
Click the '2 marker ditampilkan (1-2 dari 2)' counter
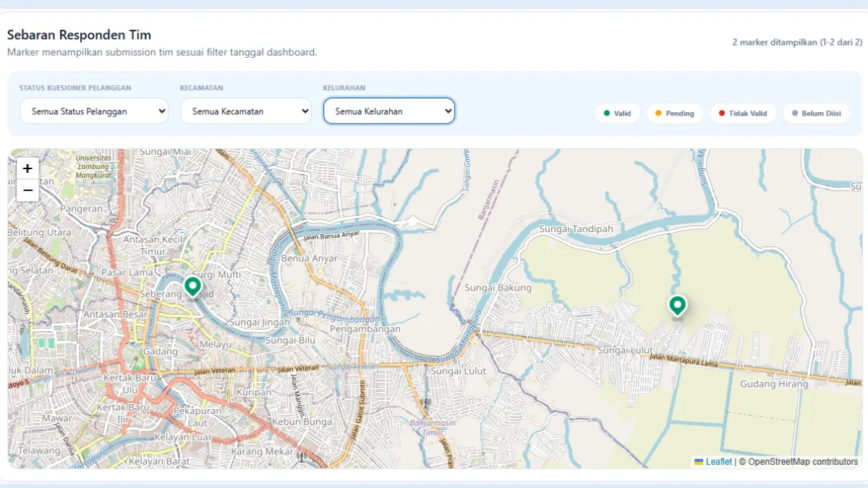click(x=797, y=43)
